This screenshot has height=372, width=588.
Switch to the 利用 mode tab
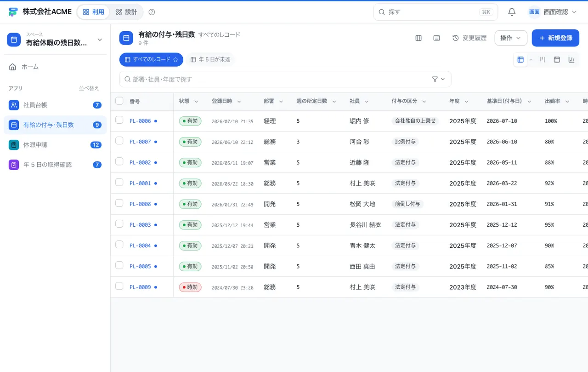click(x=93, y=12)
